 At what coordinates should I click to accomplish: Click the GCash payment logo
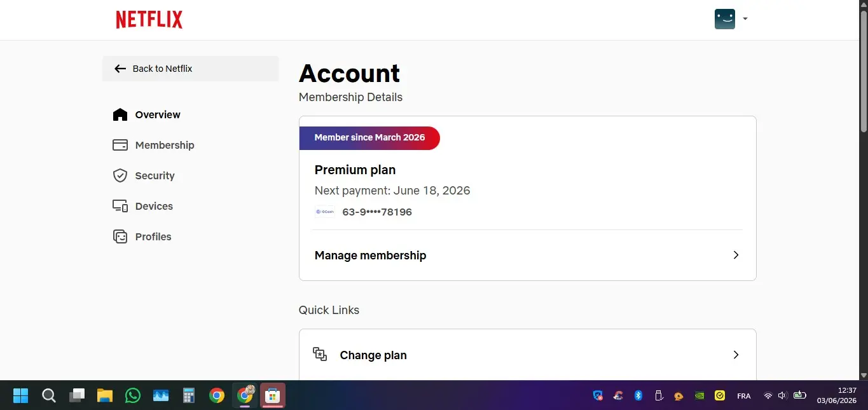point(324,212)
